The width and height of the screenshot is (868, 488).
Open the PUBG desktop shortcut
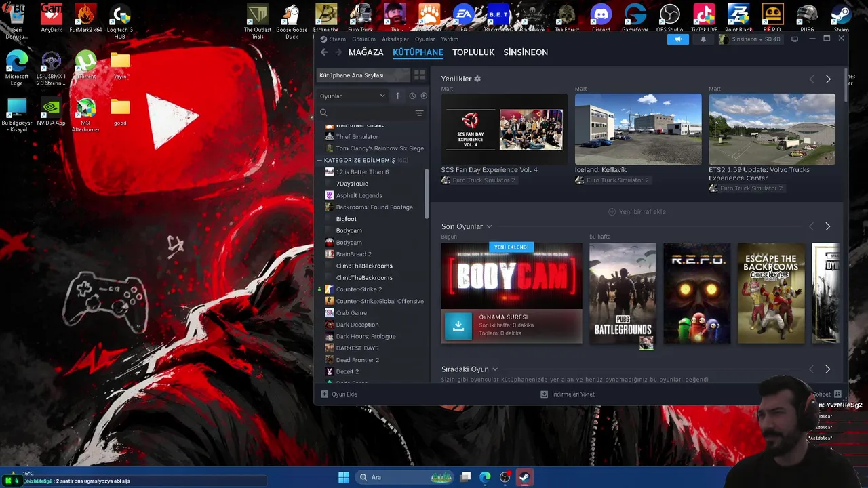click(807, 18)
